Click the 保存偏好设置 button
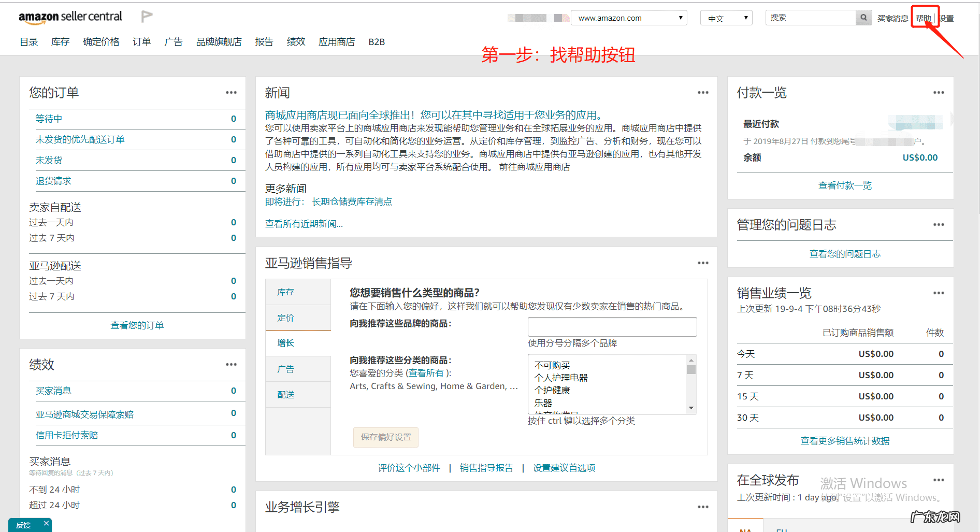This screenshot has width=980, height=532. [x=385, y=437]
